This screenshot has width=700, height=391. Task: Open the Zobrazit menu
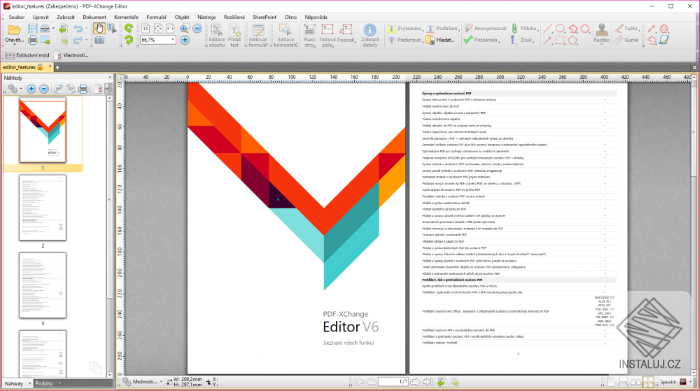pyautogui.click(x=66, y=17)
